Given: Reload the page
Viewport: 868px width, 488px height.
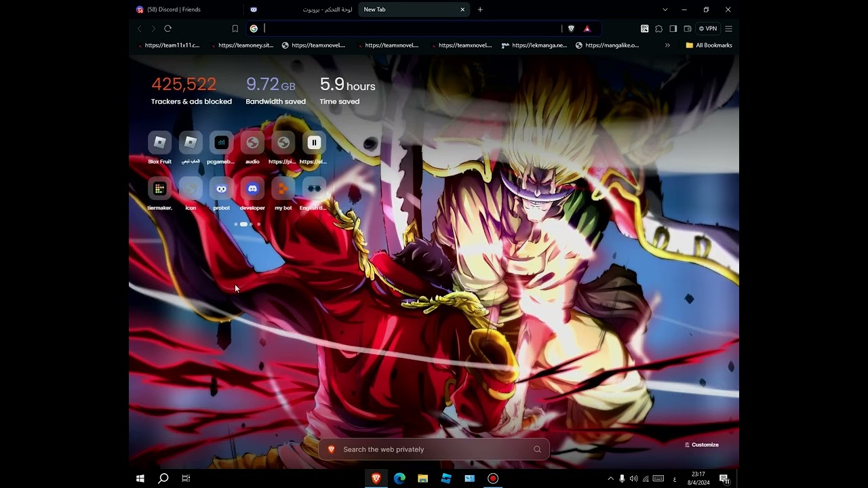Looking at the screenshot, I should tap(167, 28).
